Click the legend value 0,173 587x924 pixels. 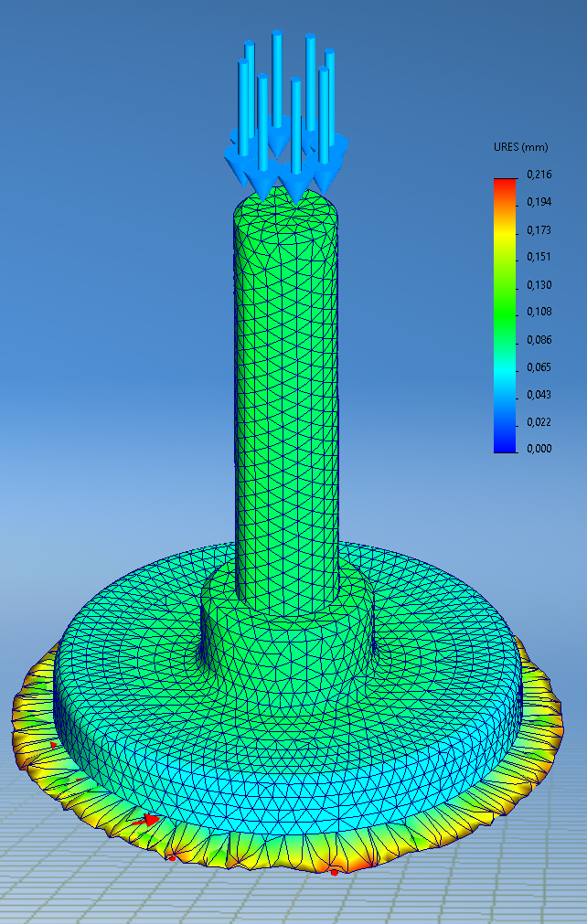[x=539, y=229]
